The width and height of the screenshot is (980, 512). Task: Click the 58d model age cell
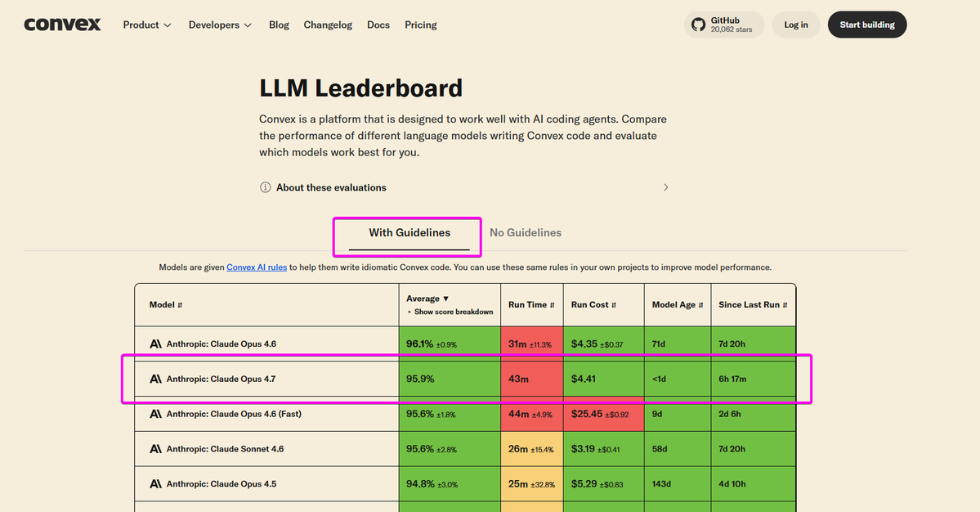(678, 449)
